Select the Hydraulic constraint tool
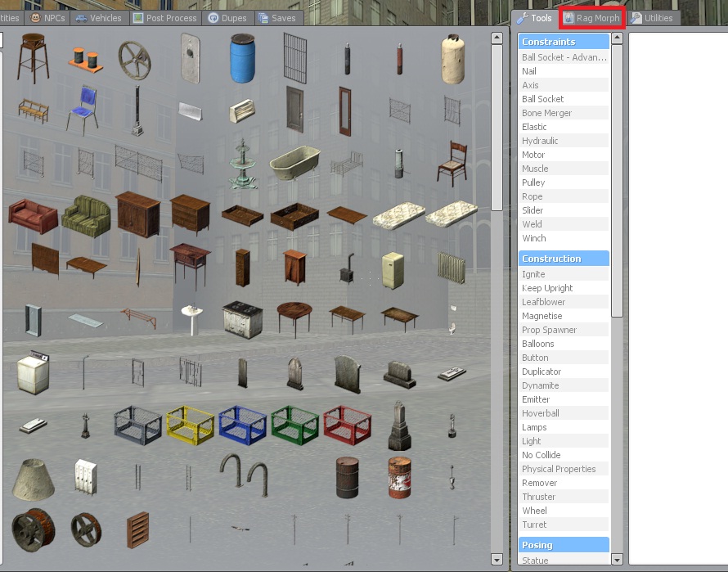This screenshot has height=572, width=728. (x=564, y=140)
